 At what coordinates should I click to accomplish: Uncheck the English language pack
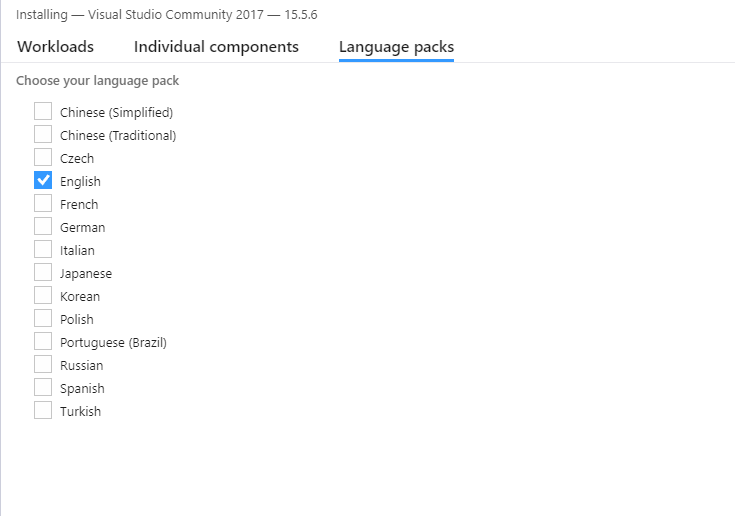click(43, 180)
